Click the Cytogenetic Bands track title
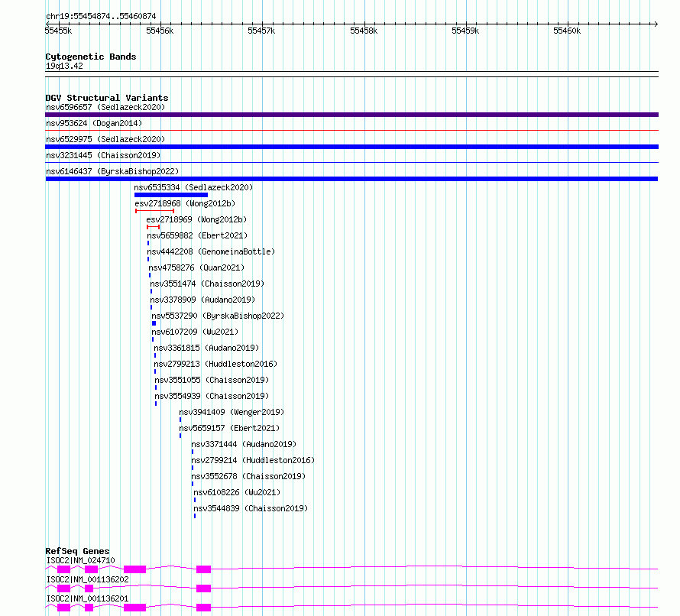Image resolution: width=680 pixels, height=616 pixels. (x=91, y=57)
